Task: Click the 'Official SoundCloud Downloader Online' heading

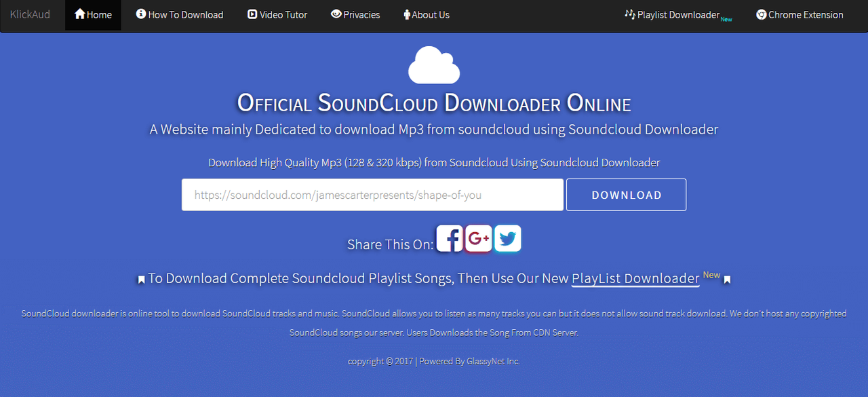Action: 434,104
